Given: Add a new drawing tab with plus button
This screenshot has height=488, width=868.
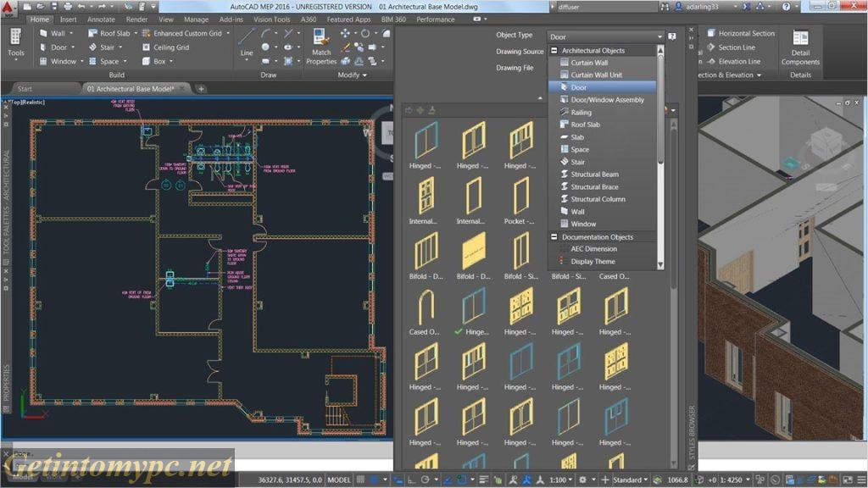Looking at the screenshot, I should click(x=201, y=88).
